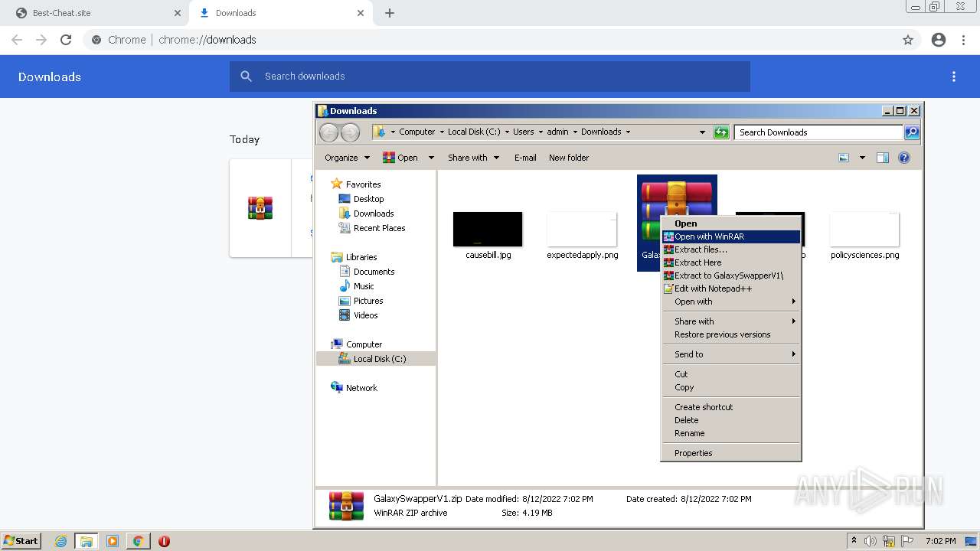Viewport: 980px width, 551px height.
Task: Click the Search Downloads magnifier icon
Action: [x=911, y=132]
